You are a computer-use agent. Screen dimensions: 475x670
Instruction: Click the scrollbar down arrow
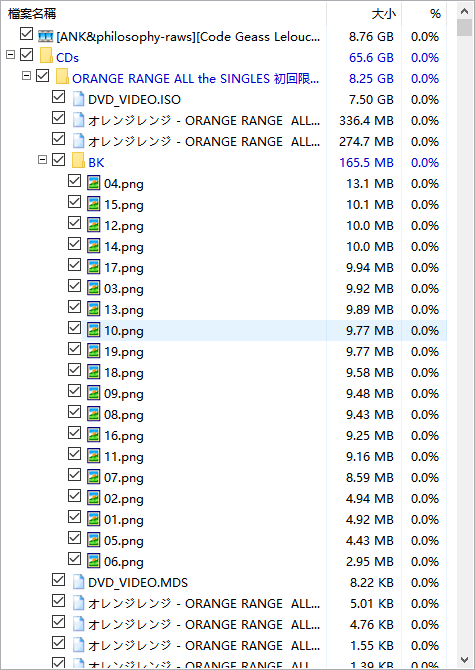click(x=464, y=660)
